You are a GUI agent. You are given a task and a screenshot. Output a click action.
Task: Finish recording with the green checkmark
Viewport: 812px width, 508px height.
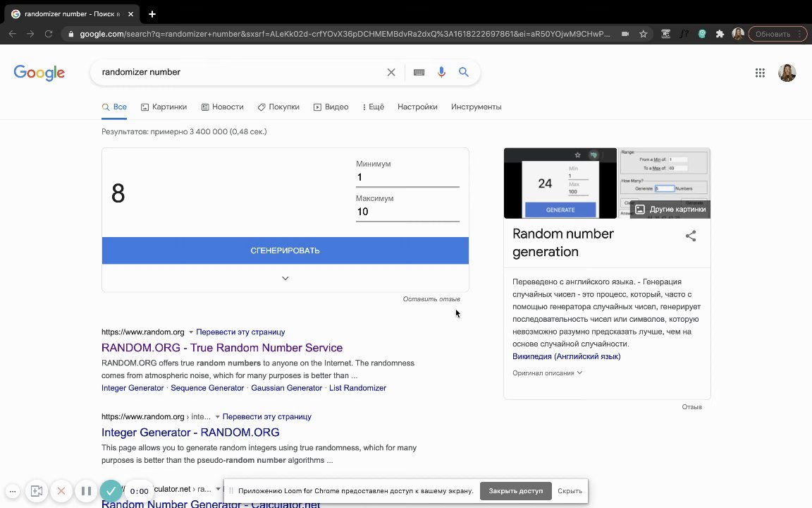tap(110, 490)
